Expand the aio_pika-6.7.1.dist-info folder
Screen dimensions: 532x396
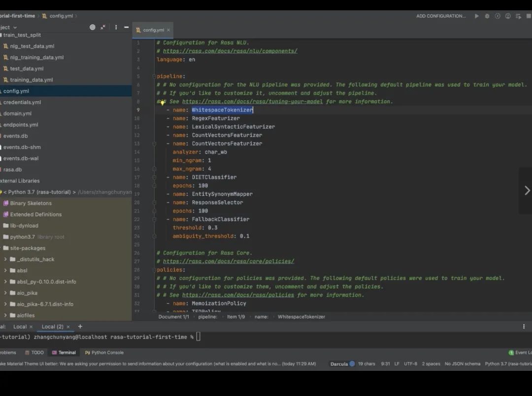[x=5, y=304]
